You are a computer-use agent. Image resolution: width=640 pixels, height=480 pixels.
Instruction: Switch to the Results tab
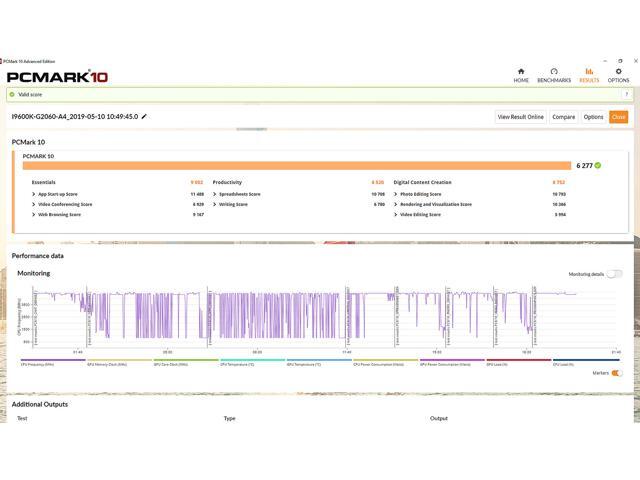[589, 75]
